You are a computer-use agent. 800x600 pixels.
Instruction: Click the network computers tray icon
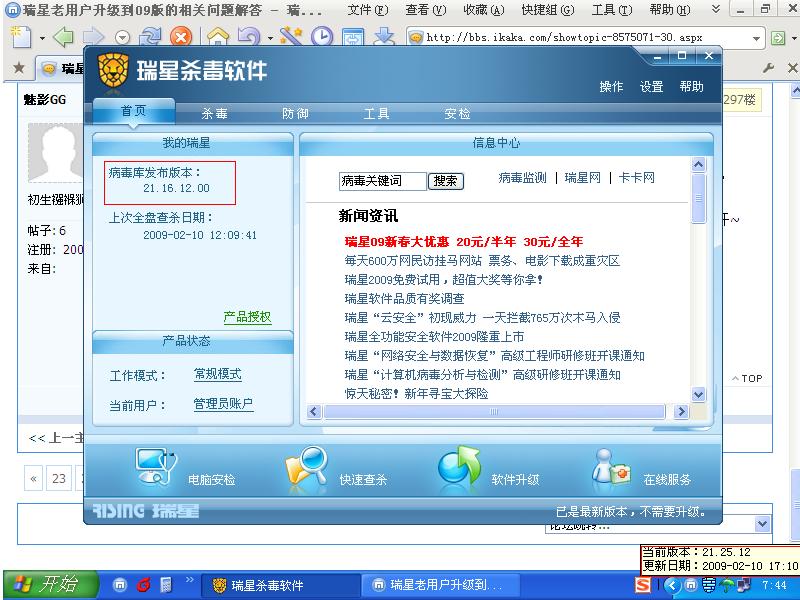point(744,585)
